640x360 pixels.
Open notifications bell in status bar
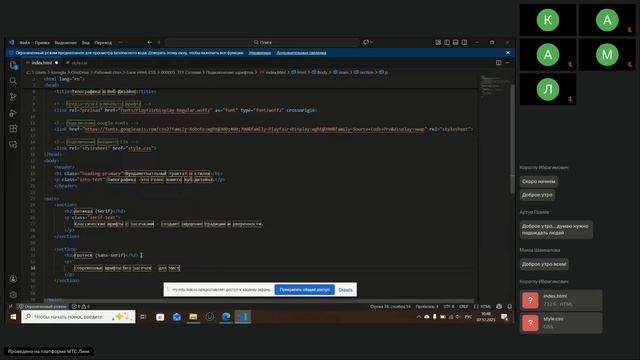click(x=509, y=307)
